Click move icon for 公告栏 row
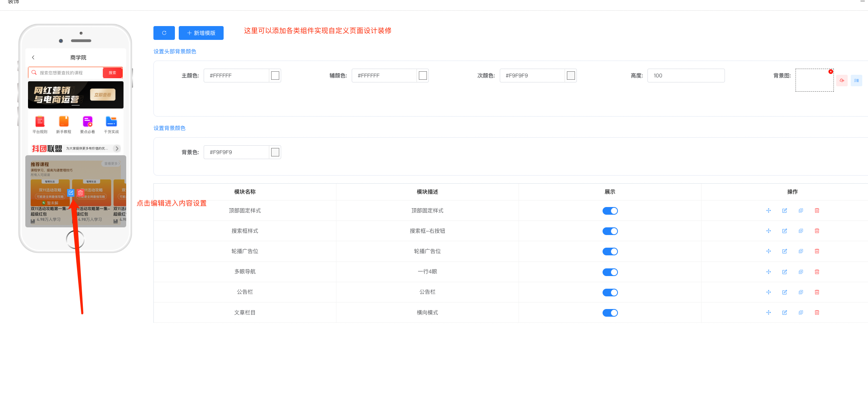Image resolution: width=868 pixels, height=411 pixels. 769,292
